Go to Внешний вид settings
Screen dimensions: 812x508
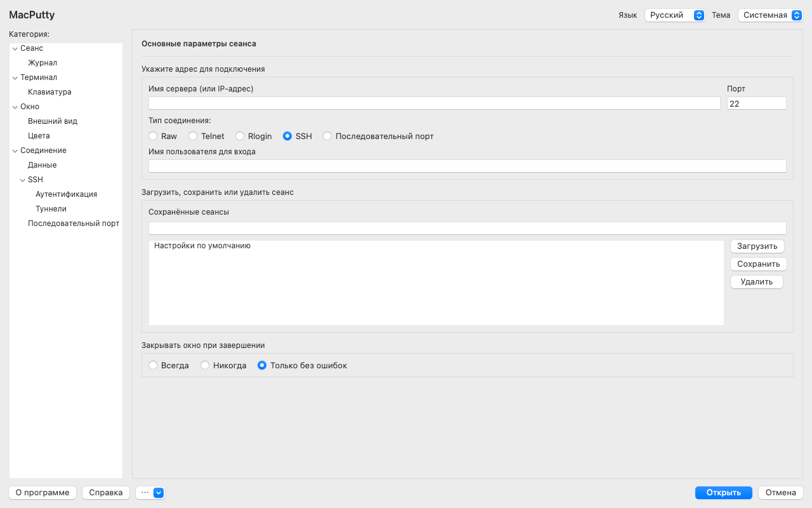53,121
